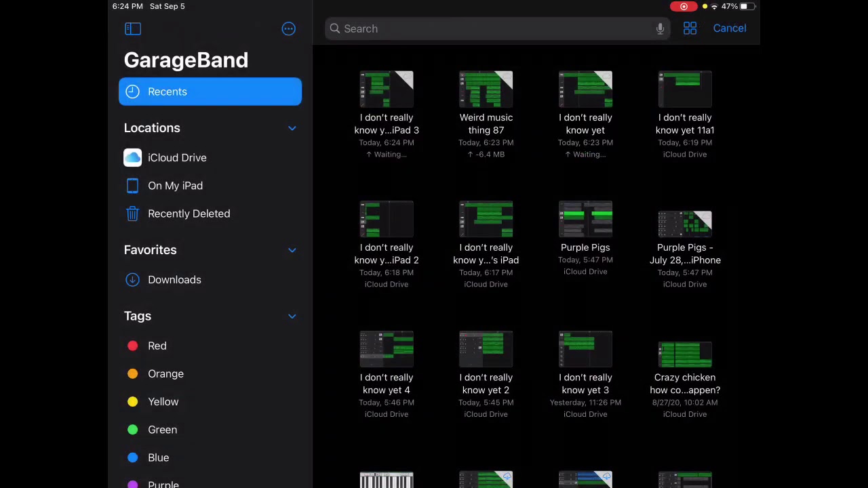Collapse the Favorites section

pyautogui.click(x=292, y=250)
